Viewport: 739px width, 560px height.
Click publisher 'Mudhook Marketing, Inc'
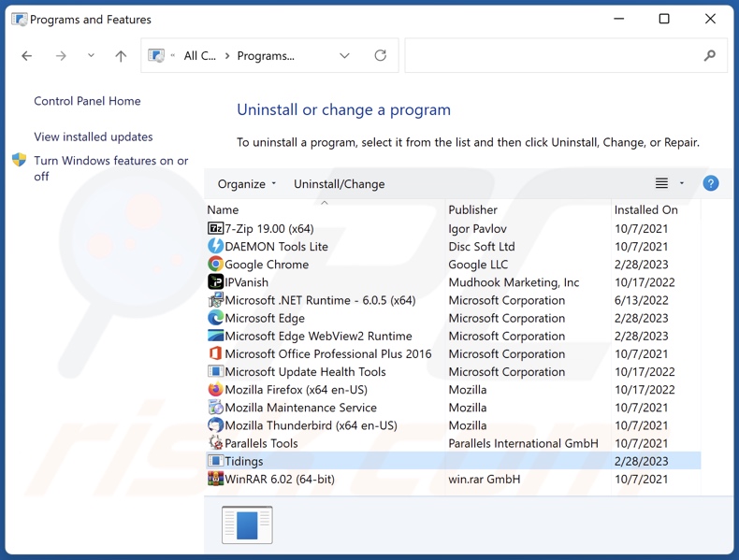click(514, 282)
